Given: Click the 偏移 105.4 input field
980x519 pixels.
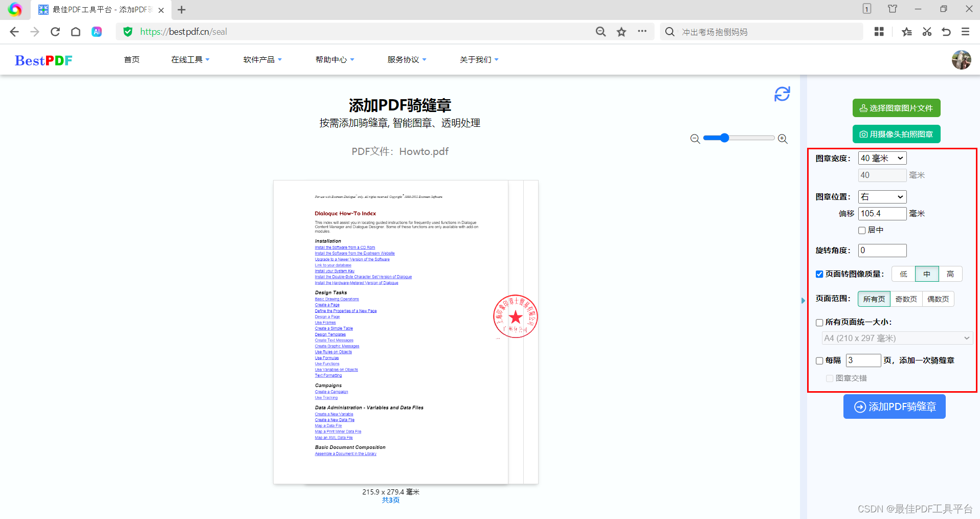Looking at the screenshot, I should point(882,214).
